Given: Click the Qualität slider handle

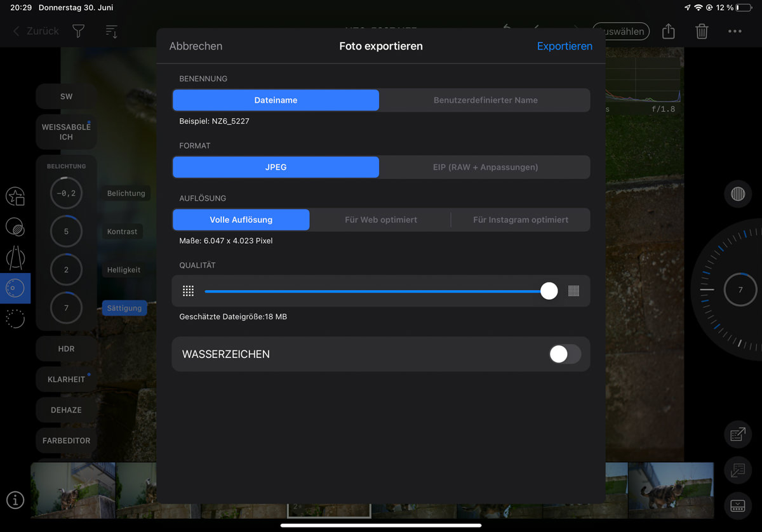Looking at the screenshot, I should click(549, 291).
